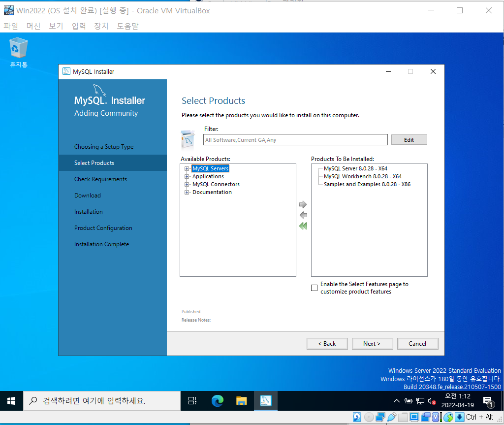Click the VirtualBox recording status icon
The image size is (504, 425).
(426, 417)
